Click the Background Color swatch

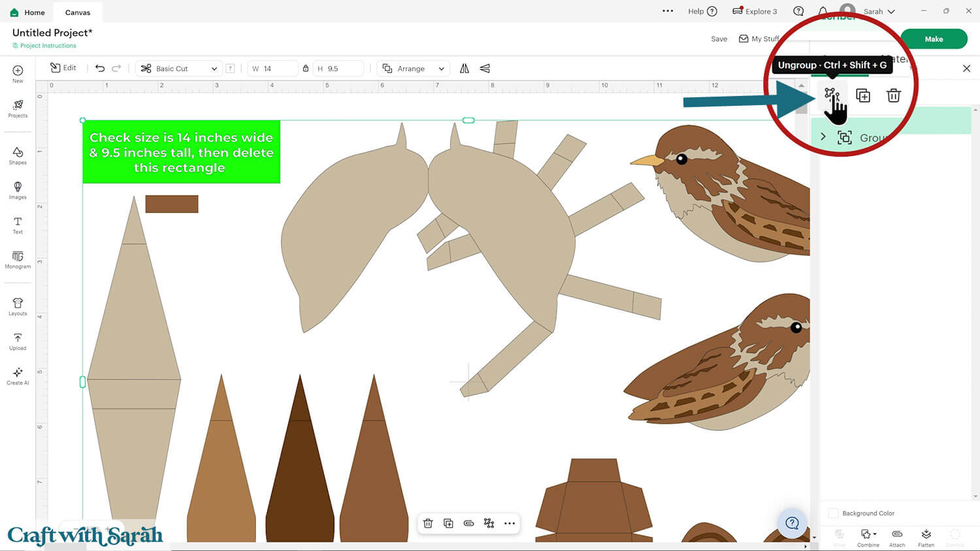pyautogui.click(x=833, y=513)
